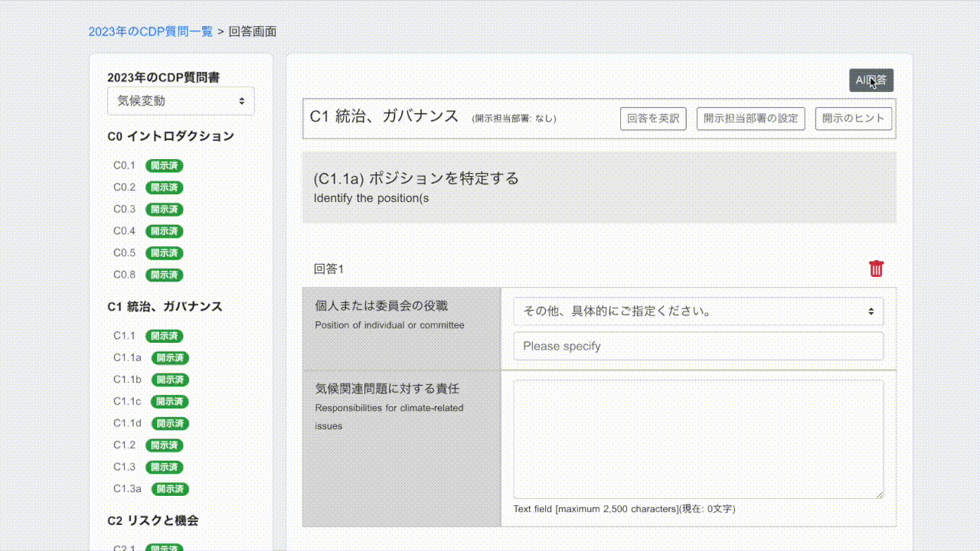This screenshot has width=980, height=551.
Task: Click the AI回答 button
Action: pyautogui.click(x=871, y=80)
